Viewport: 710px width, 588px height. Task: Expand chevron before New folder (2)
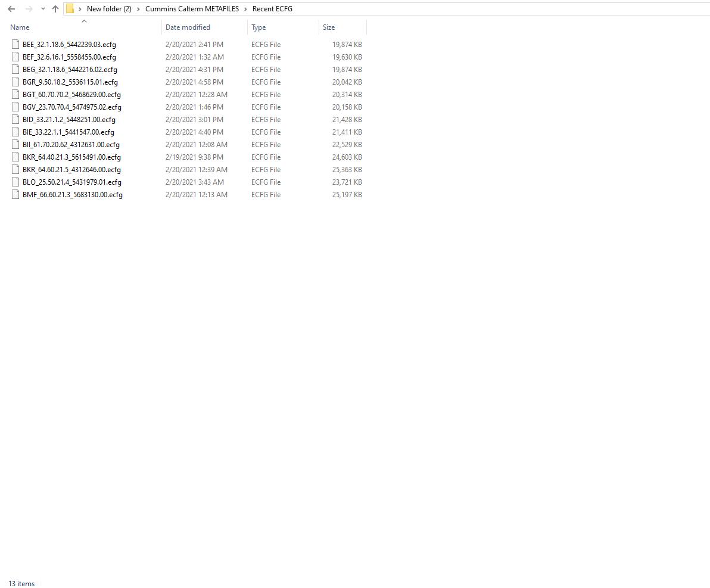(80, 9)
